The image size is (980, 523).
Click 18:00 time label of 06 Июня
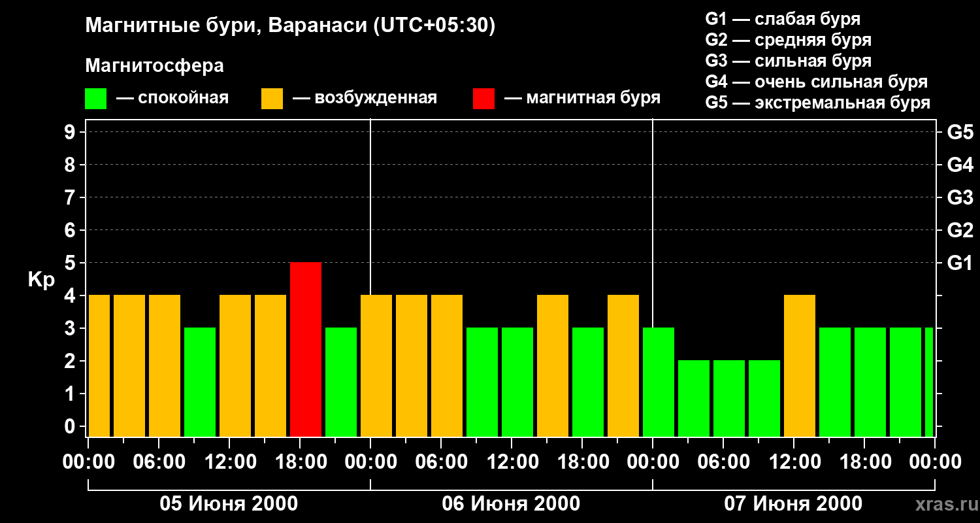(x=582, y=462)
